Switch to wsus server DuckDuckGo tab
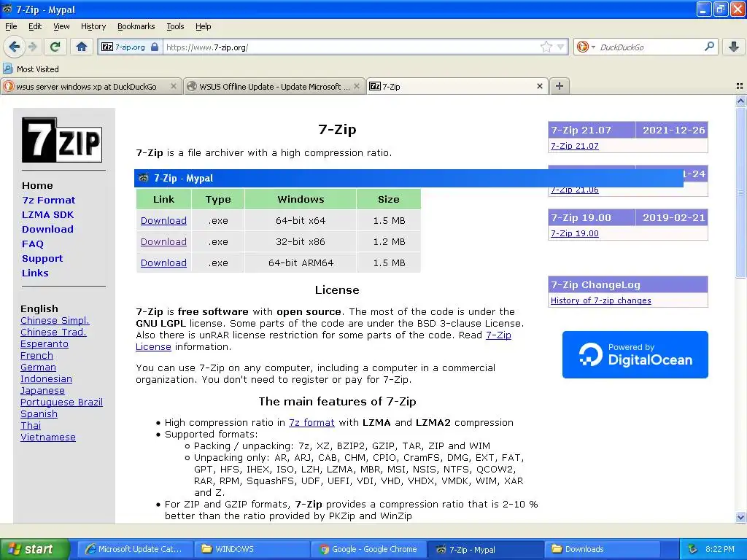747x560 pixels. click(86, 87)
